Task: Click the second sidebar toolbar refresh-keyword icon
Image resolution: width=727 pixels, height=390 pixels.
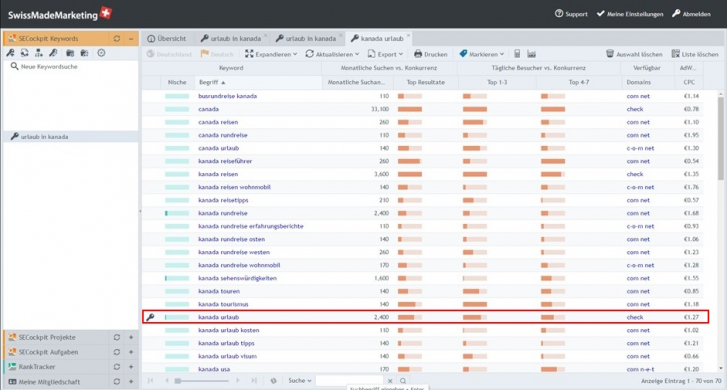Action: [25, 53]
